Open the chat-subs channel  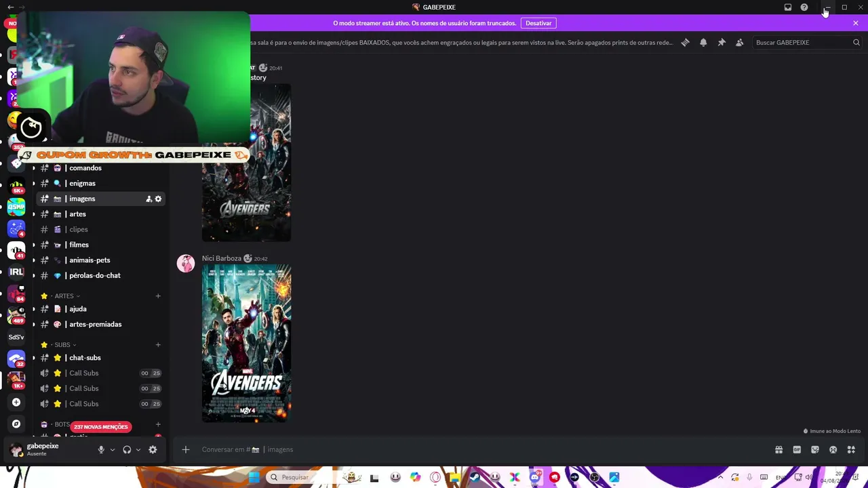pyautogui.click(x=100, y=358)
